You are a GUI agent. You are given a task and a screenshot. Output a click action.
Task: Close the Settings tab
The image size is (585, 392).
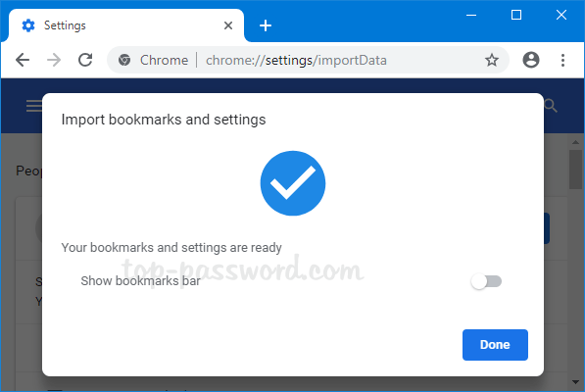click(x=228, y=25)
